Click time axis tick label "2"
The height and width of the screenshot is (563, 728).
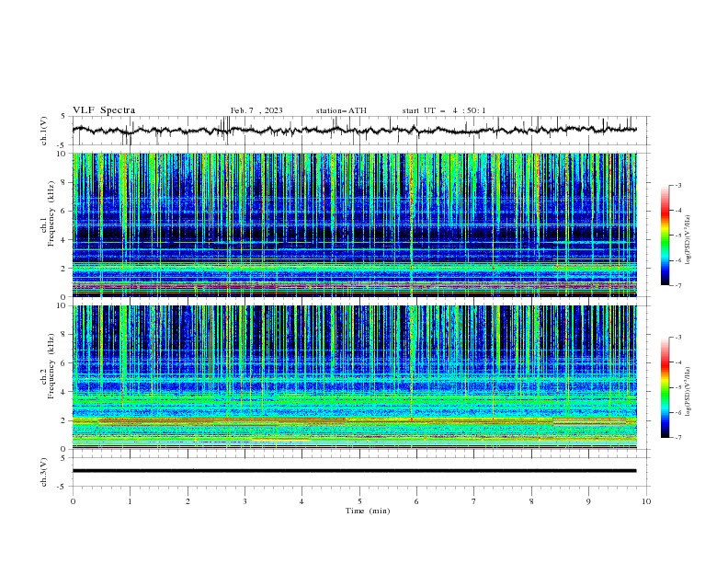coord(188,501)
